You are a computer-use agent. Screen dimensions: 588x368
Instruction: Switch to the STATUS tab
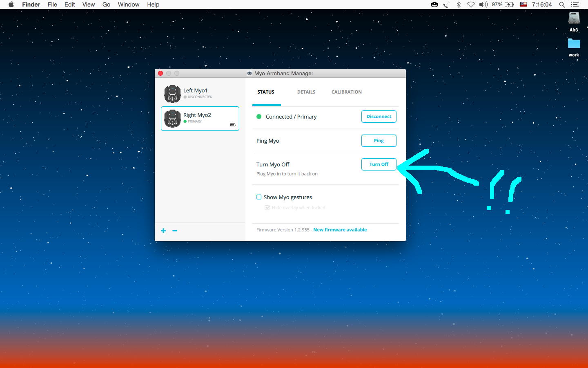pyautogui.click(x=266, y=92)
